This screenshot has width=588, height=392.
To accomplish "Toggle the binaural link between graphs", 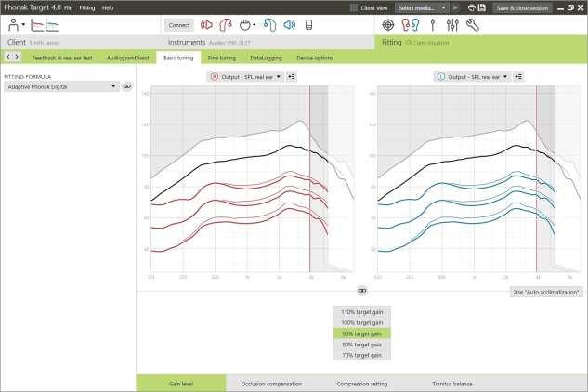I will pos(362,291).
